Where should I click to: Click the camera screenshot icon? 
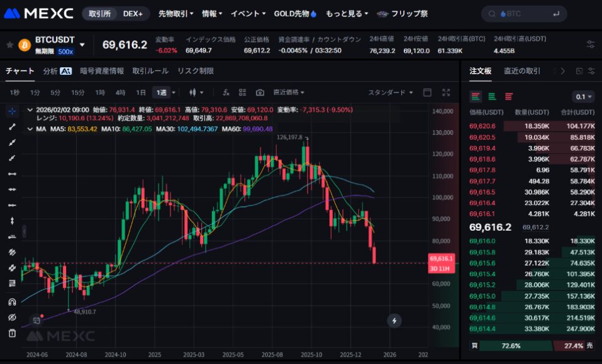[260, 92]
